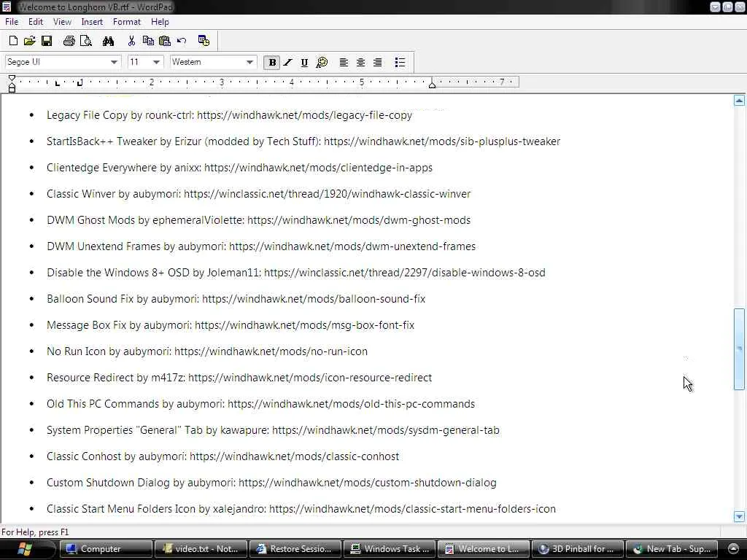Click the classic-conhost URL text
Viewport: 747px width, 560px height.
(x=295, y=456)
